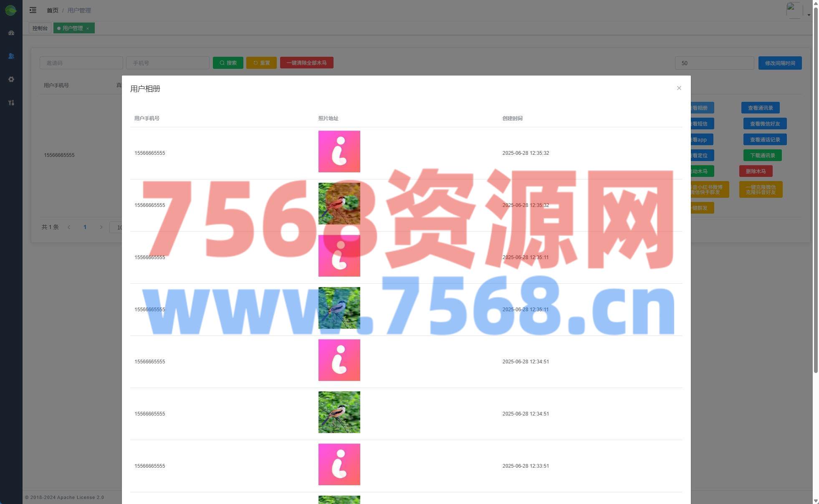
Task: Close the 用户管理 tab
Action: click(x=88, y=28)
